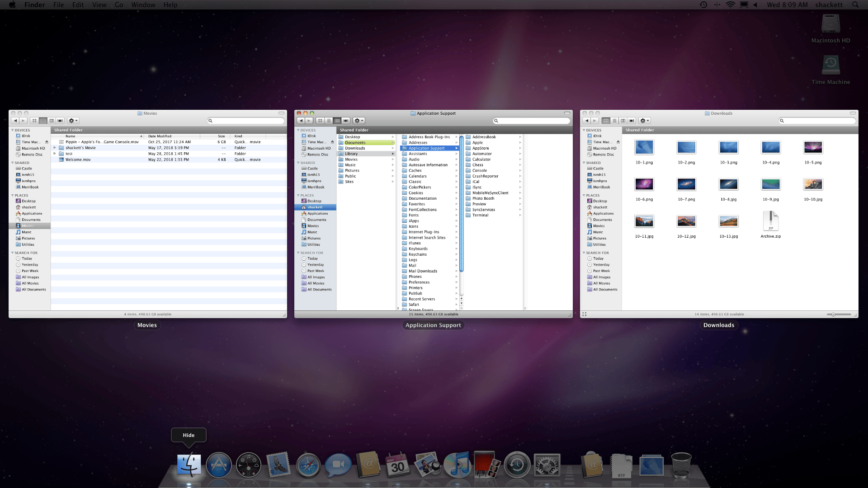
Task: Choose Hide from the Finder Dock popup
Action: (189, 435)
